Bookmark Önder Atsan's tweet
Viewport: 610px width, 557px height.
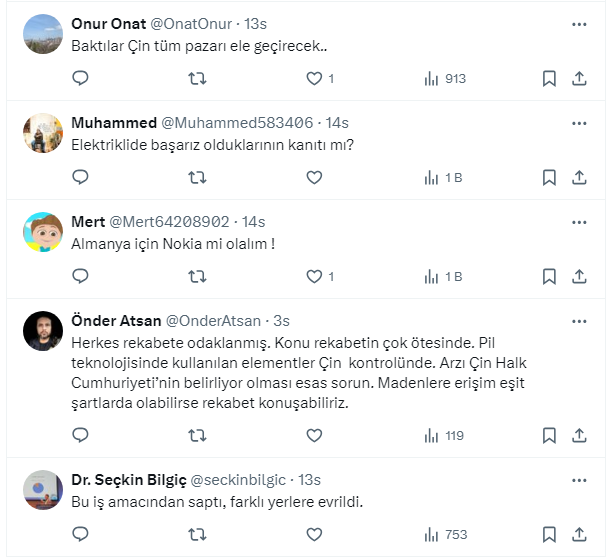[x=549, y=435]
